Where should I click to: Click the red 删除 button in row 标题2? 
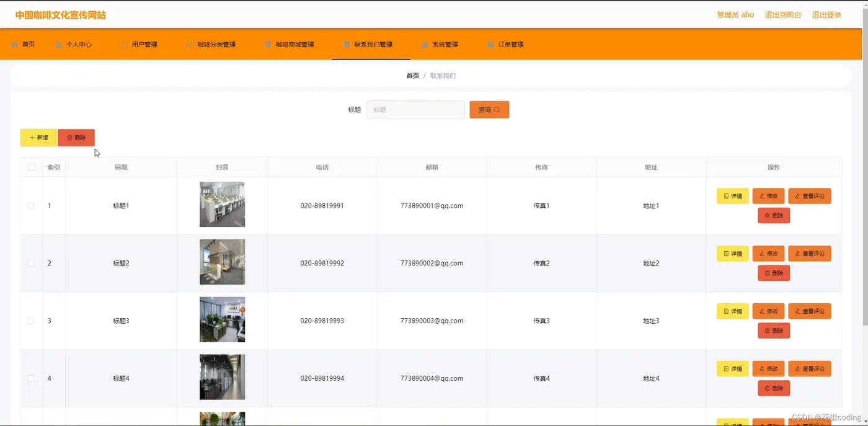pos(774,273)
